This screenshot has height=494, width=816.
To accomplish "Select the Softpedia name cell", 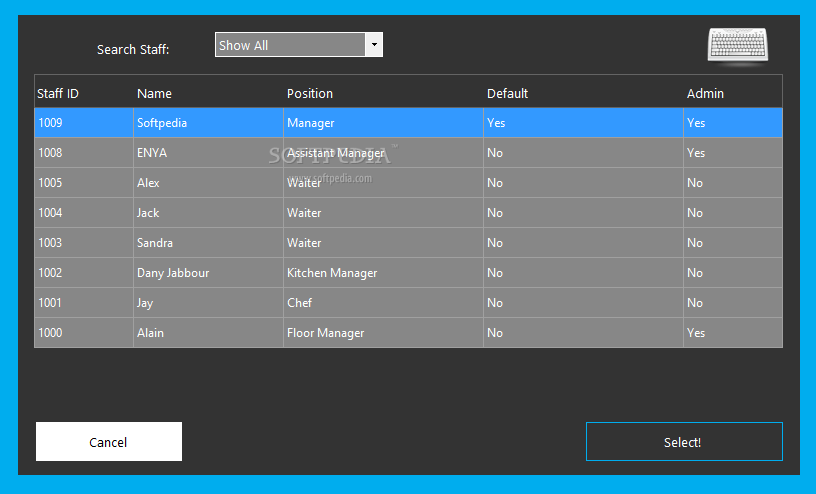I will (x=208, y=123).
